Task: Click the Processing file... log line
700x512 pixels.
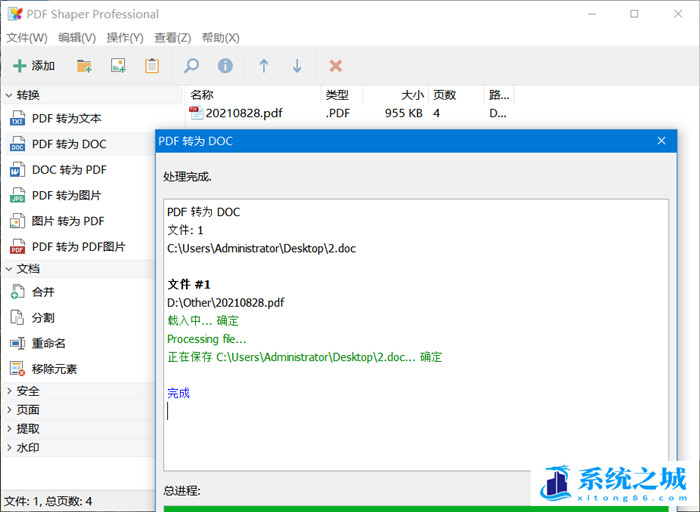Action: pos(207,339)
